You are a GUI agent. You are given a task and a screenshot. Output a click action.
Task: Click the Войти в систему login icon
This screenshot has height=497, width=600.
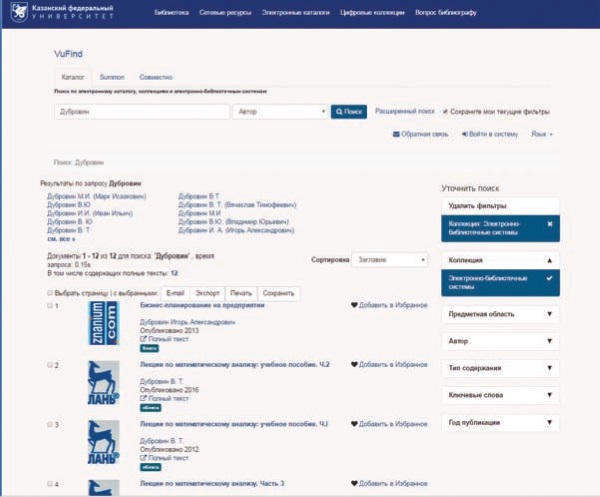click(x=459, y=134)
